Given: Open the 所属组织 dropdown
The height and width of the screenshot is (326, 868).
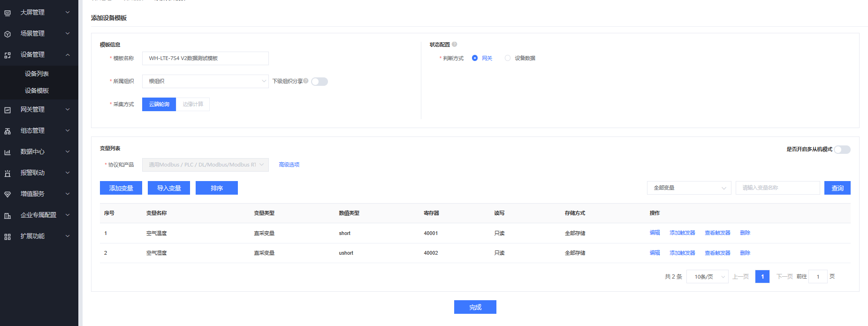Looking at the screenshot, I should (205, 81).
